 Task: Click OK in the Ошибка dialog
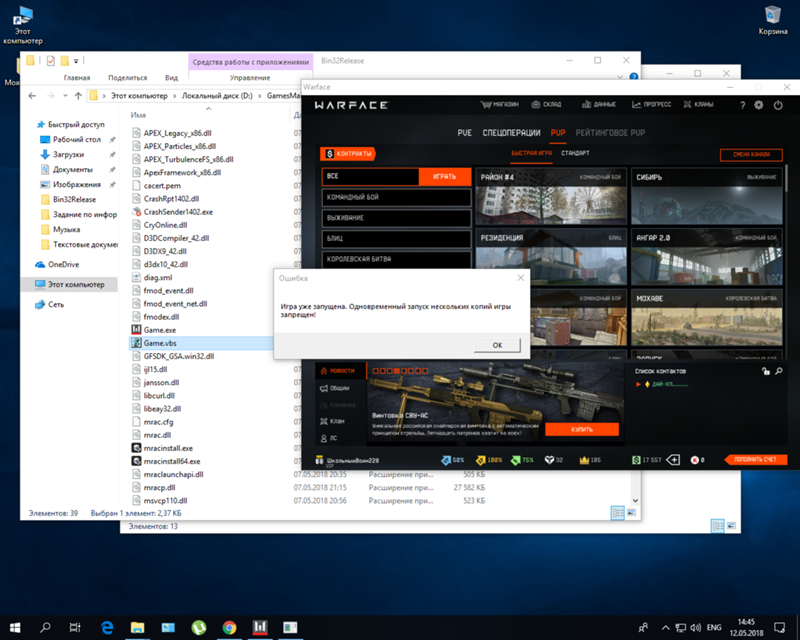pos(497,346)
